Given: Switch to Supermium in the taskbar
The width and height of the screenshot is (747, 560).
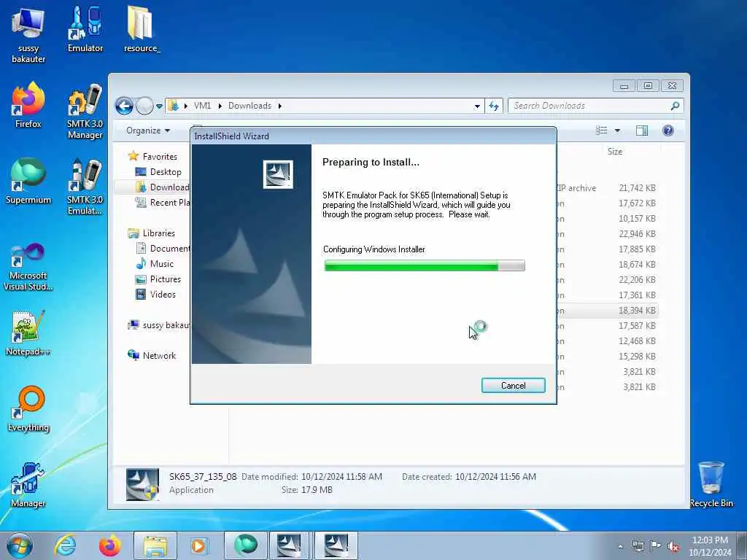Looking at the screenshot, I should 245,545.
